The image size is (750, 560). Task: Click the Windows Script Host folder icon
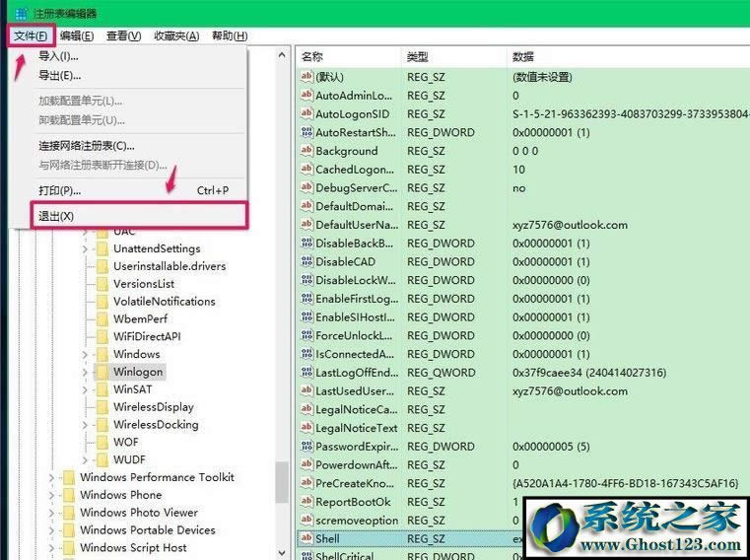click(x=69, y=548)
